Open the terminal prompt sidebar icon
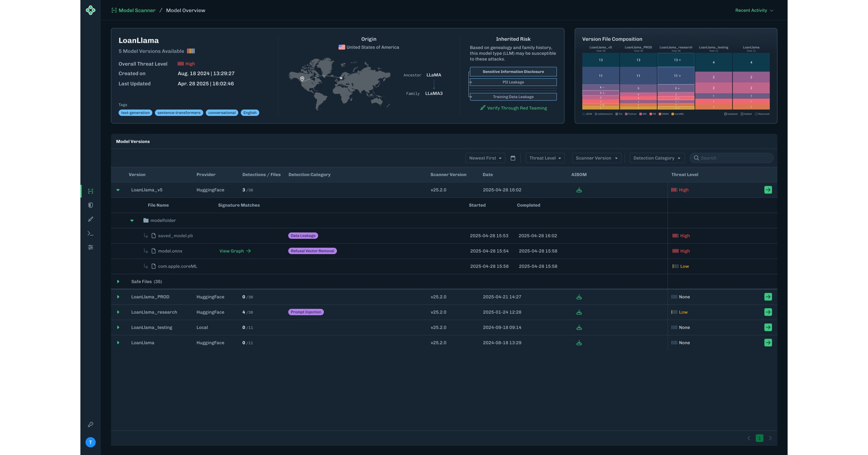Image resolution: width=868 pixels, height=455 pixels. pyautogui.click(x=90, y=233)
